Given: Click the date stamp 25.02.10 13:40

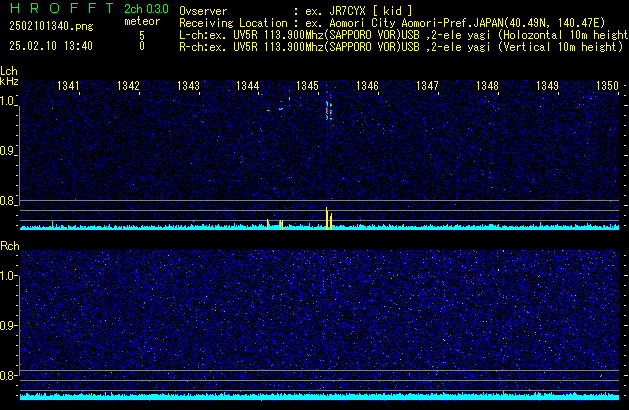Looking at the screenshot, I should [x=51, y=46].
